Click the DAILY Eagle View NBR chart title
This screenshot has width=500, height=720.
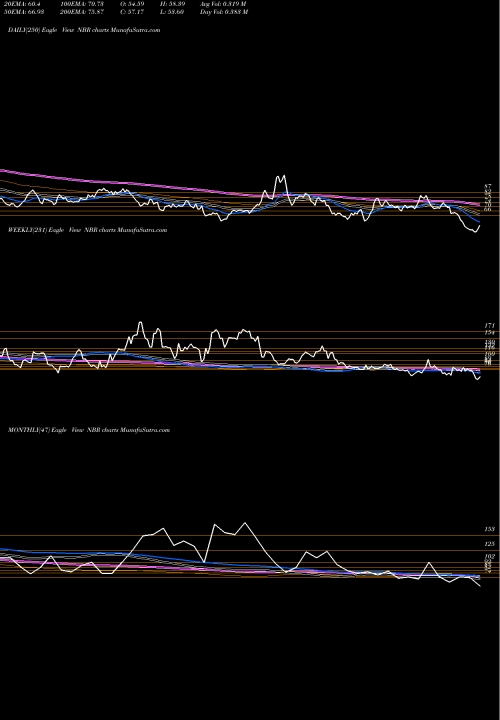tap(84, 30)
